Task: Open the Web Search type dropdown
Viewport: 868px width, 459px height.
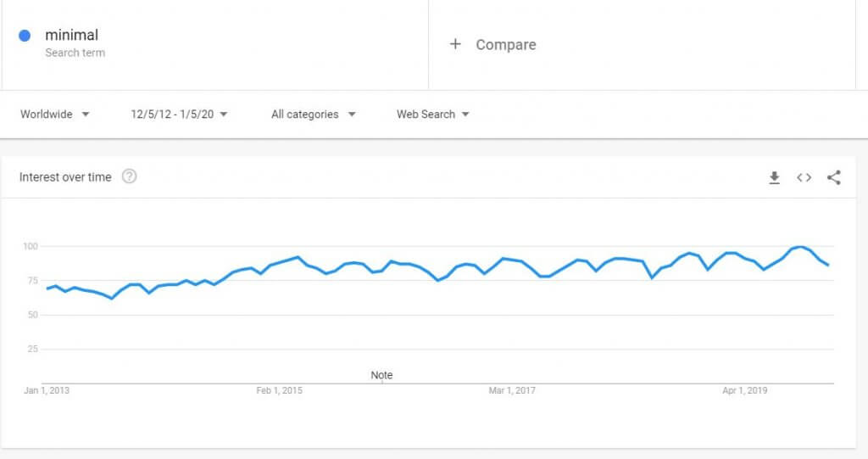Action: [432, 115]
